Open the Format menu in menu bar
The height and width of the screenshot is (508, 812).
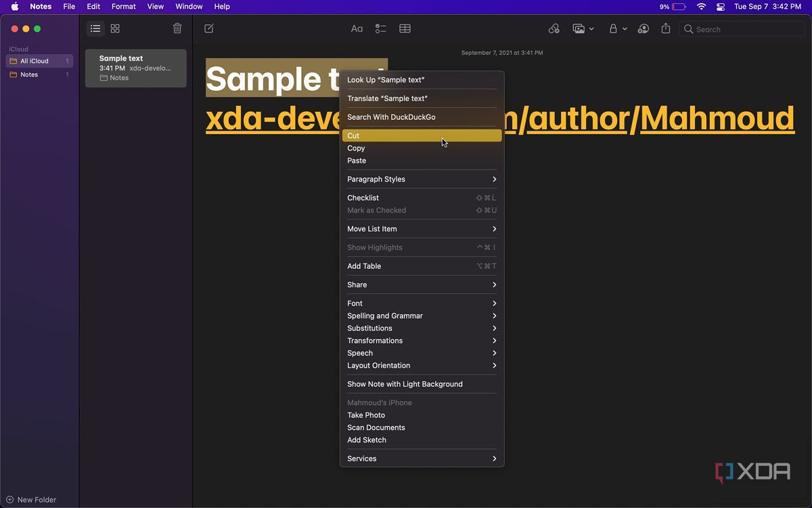123,6
